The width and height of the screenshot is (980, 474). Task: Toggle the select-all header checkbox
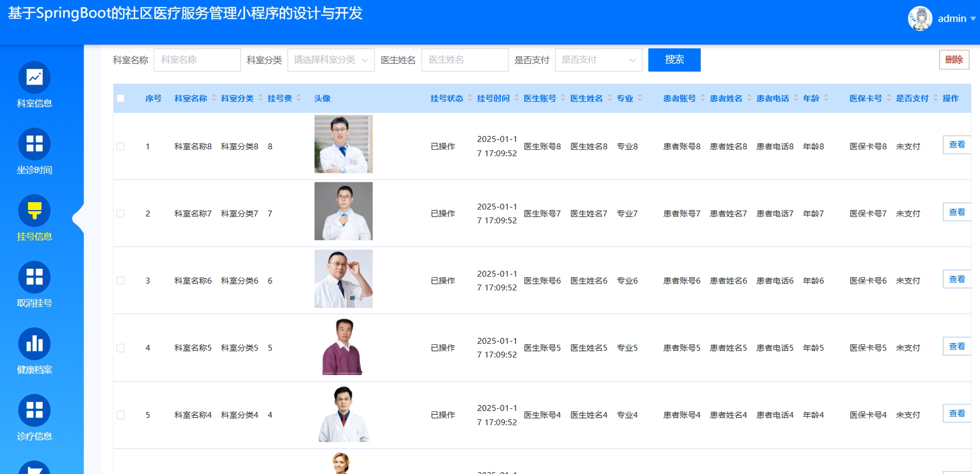coord(121,98)
